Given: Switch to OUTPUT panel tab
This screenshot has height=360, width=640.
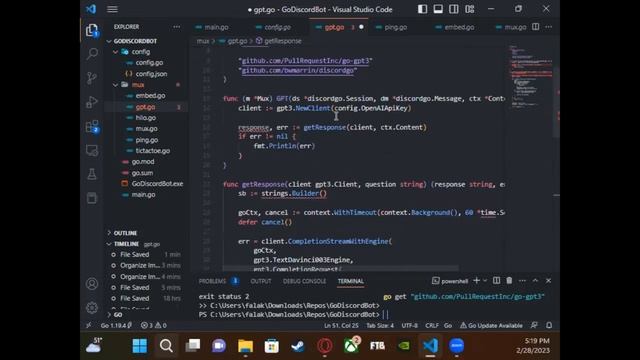Looking at the screenshot, I should pos(261,281).
